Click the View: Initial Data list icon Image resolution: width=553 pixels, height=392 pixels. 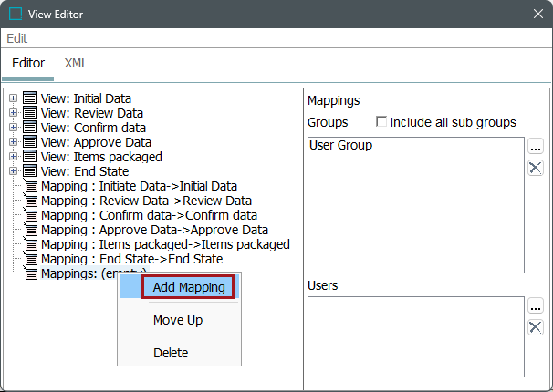(30, 98)
